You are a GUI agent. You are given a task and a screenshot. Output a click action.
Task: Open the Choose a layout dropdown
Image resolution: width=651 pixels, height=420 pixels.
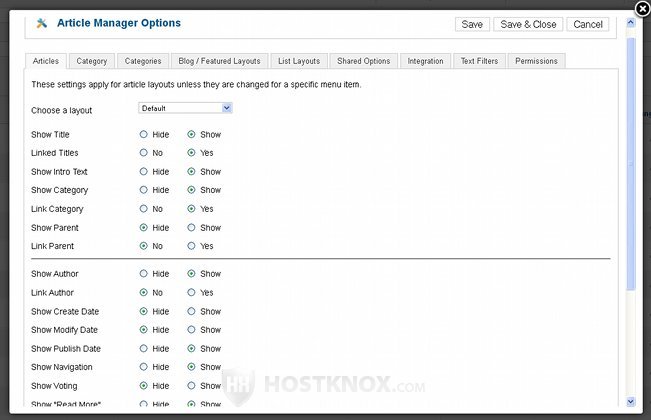[x=185, y=108]
